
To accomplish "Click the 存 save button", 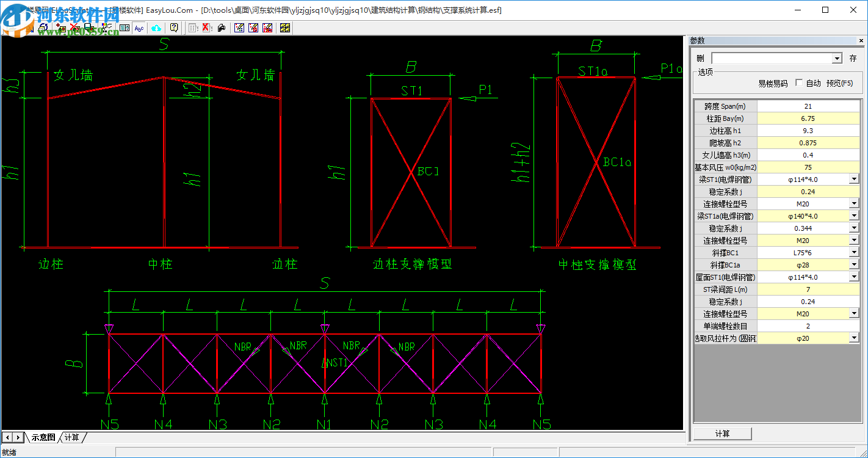I will [x=853, y=59].
